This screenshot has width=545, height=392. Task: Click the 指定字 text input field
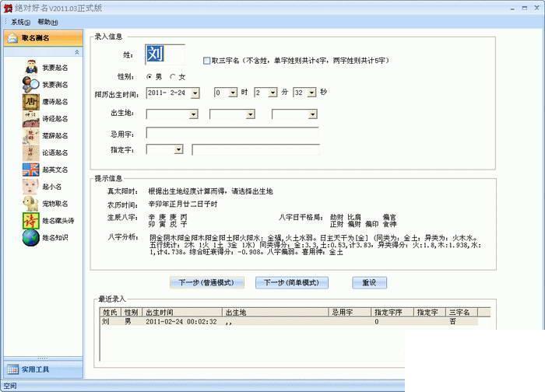256,149
